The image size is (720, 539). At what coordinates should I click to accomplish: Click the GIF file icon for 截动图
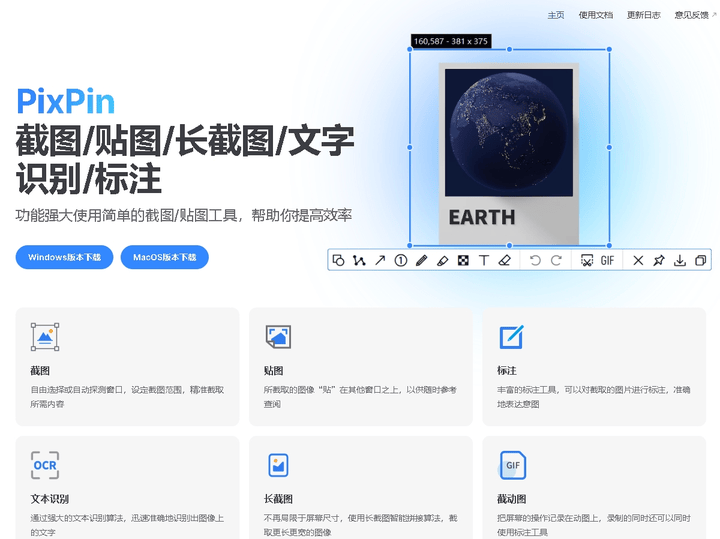click(512, 465)
